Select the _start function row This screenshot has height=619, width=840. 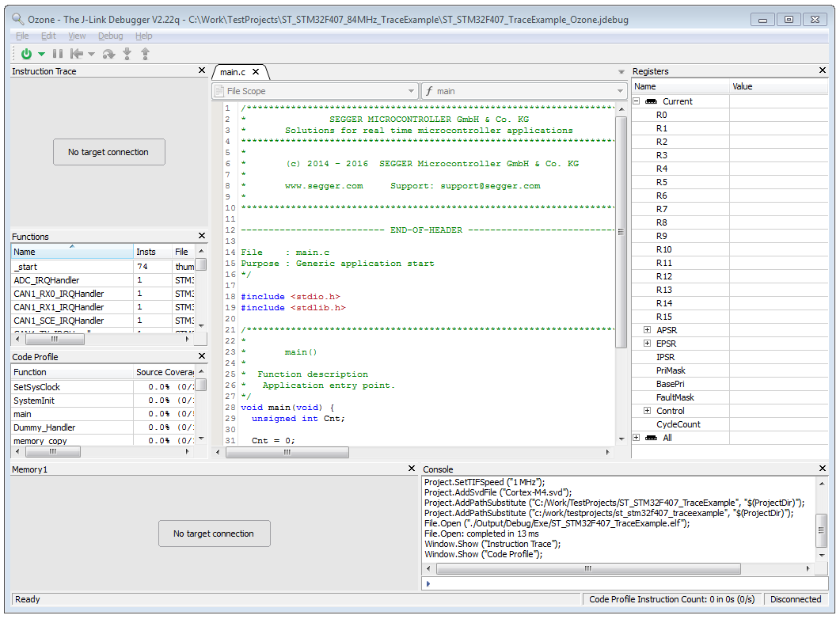click(x=102, y=267)
